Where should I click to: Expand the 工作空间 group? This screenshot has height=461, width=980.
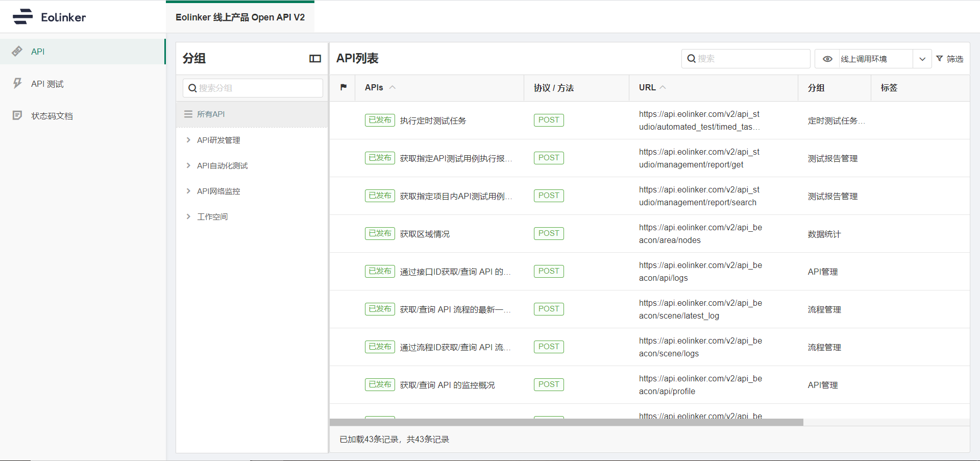[188, 216]
